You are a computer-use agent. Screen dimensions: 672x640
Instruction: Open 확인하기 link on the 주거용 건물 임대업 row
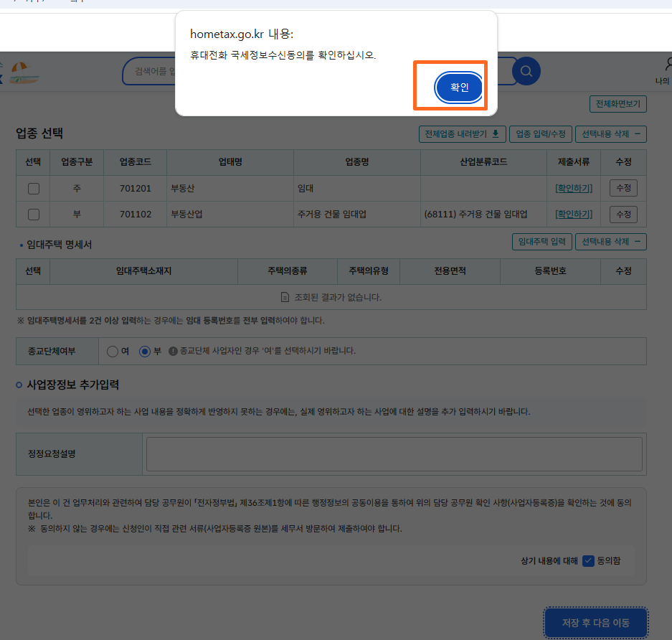pyautogui.click(x=572, y=214)
